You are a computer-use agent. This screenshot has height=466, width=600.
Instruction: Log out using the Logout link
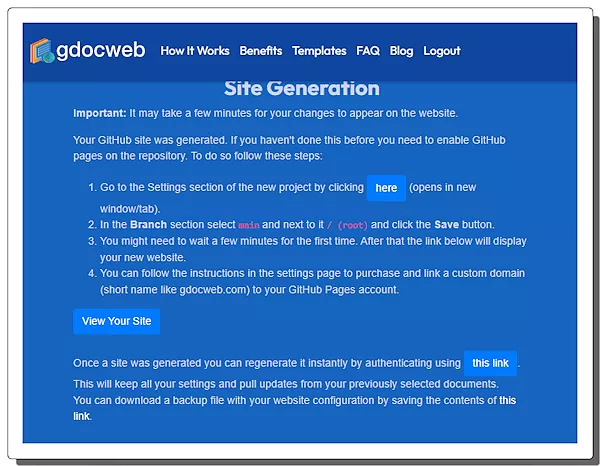pyautogui.click(x=442, y=51)
